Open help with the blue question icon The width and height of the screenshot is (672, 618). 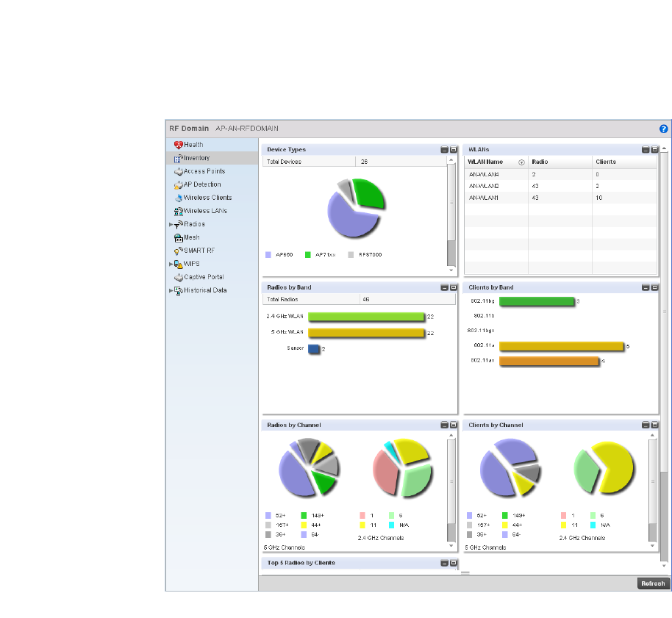663,129
